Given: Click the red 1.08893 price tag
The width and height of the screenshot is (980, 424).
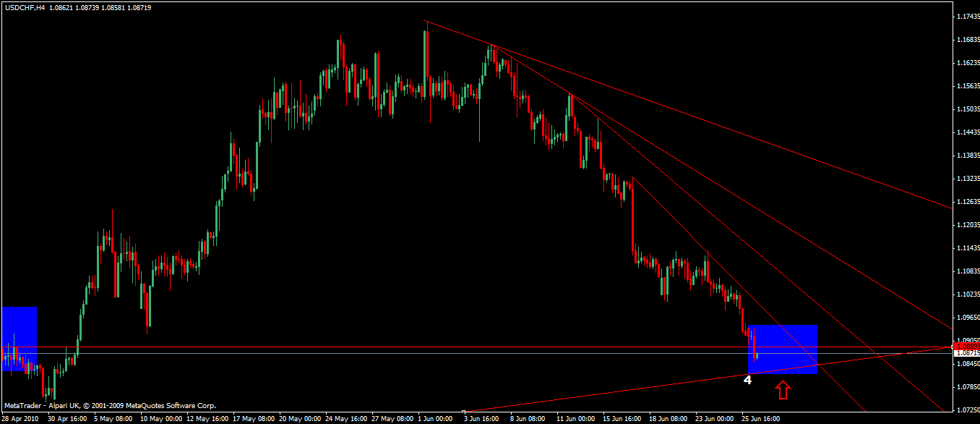Looking at the screenshot, I should click(x=966, y=347).
